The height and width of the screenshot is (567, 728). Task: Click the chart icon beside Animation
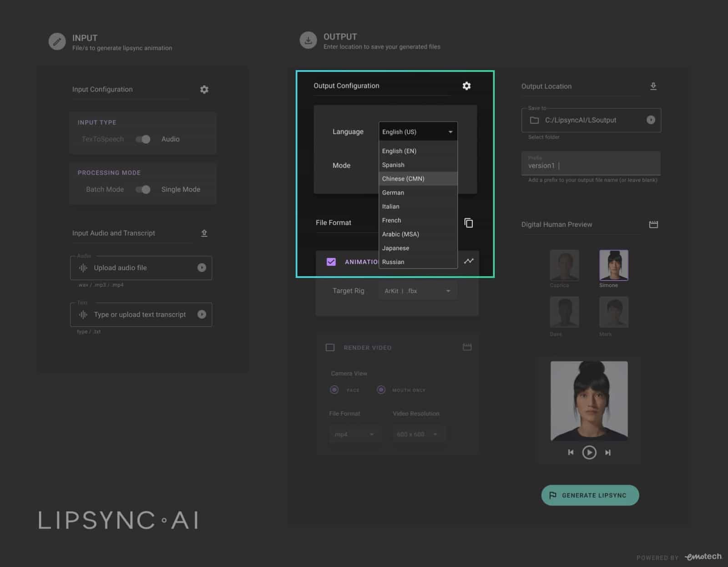[468, 261]
